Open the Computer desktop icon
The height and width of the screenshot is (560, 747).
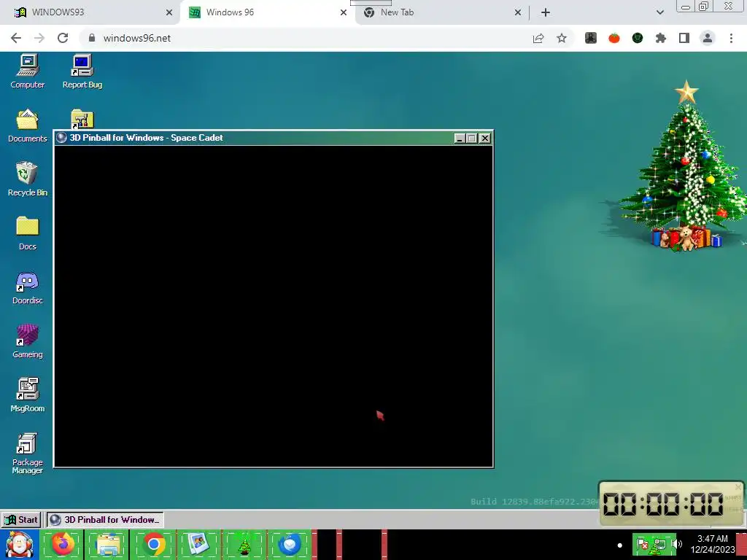pos(27,71)
